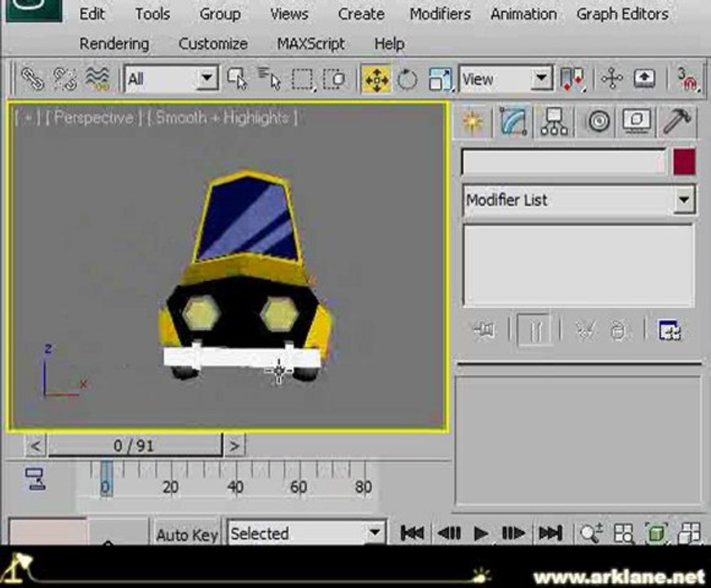Viewport: 711px width, 588px height.
Task: Go to End of animation
Action: (550, 533)
